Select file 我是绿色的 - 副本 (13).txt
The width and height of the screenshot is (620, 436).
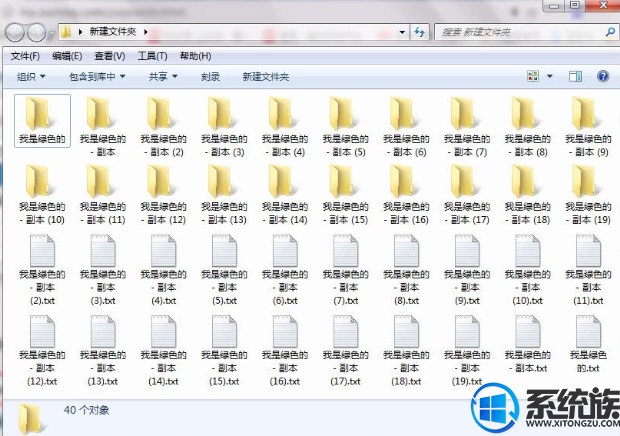[103, 350]
